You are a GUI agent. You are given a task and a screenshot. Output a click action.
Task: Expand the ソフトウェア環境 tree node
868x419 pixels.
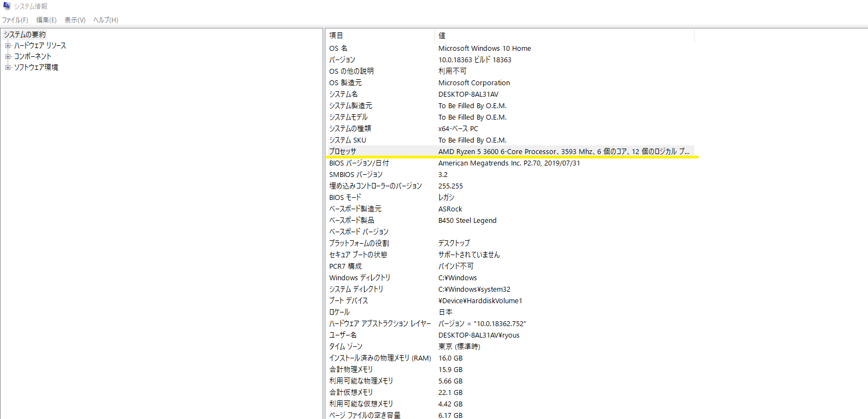point(8,67)
